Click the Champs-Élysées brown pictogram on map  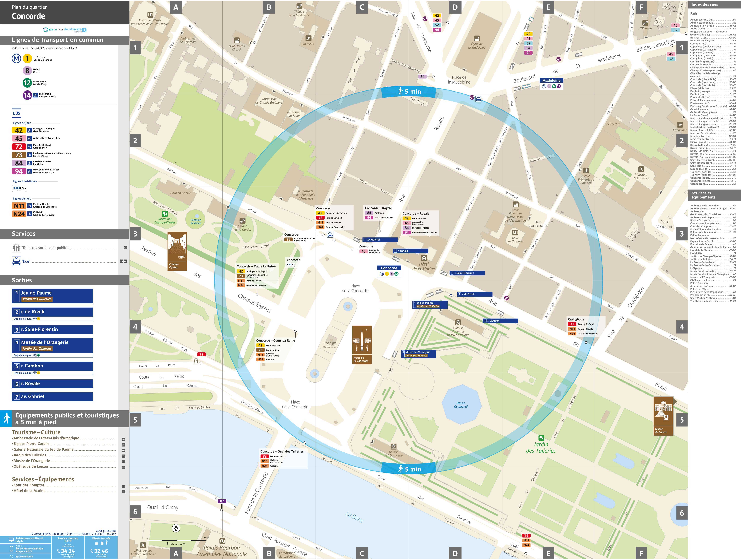click(x=177, y=251)
